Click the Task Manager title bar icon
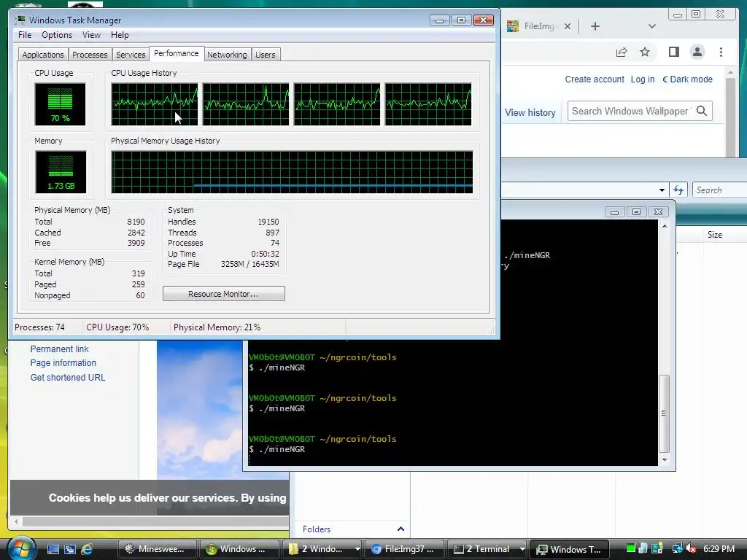747x560 pixels. [x=20, y=20]
